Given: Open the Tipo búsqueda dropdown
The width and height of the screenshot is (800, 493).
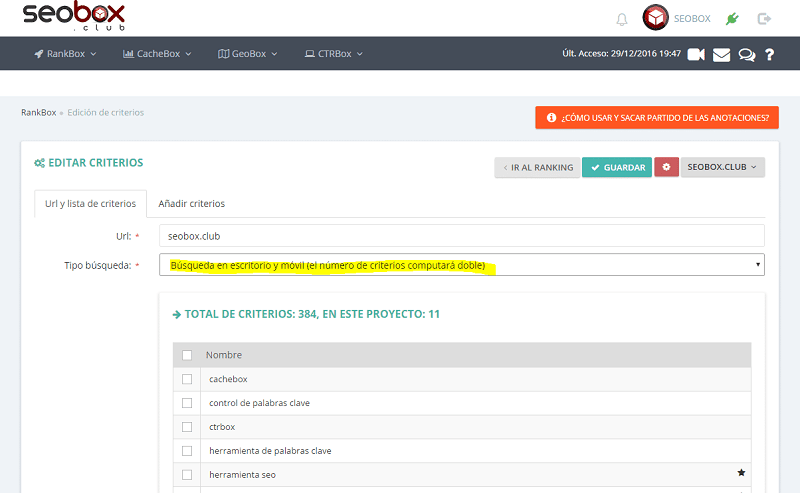Looking at the screenshot, I should [x=462, y=265].
